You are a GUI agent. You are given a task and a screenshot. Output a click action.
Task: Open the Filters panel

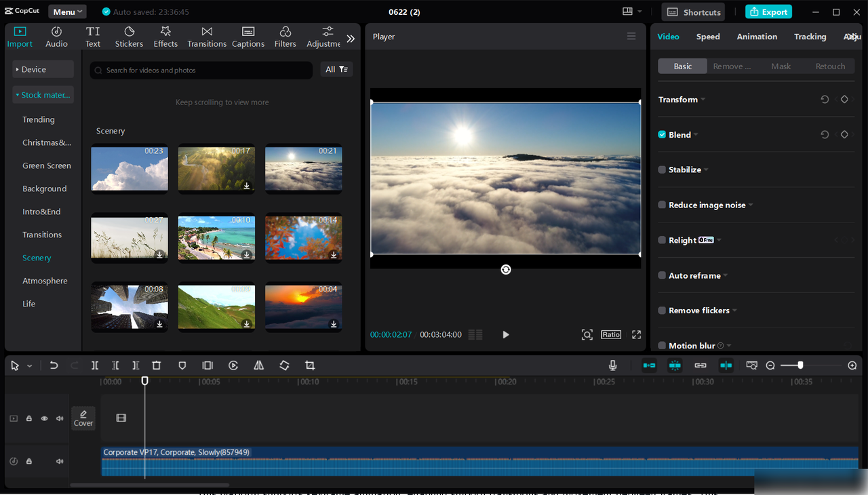(285, 37)
